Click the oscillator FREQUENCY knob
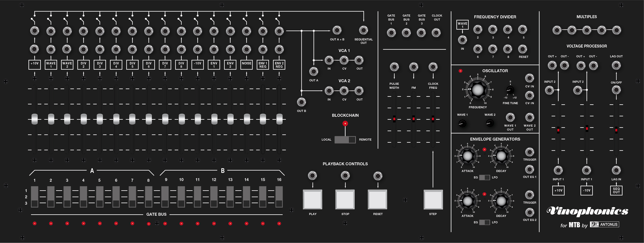 (478, 90)
